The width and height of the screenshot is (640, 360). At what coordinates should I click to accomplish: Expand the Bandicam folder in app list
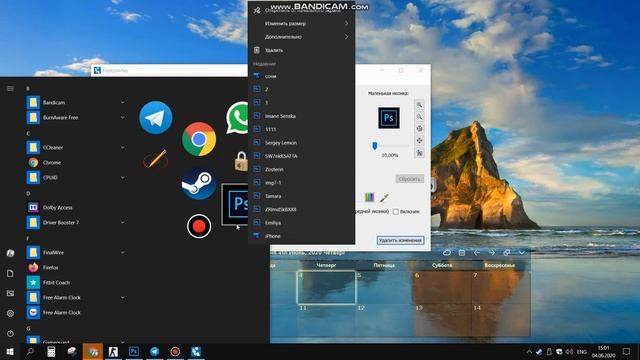coord(122,102)
